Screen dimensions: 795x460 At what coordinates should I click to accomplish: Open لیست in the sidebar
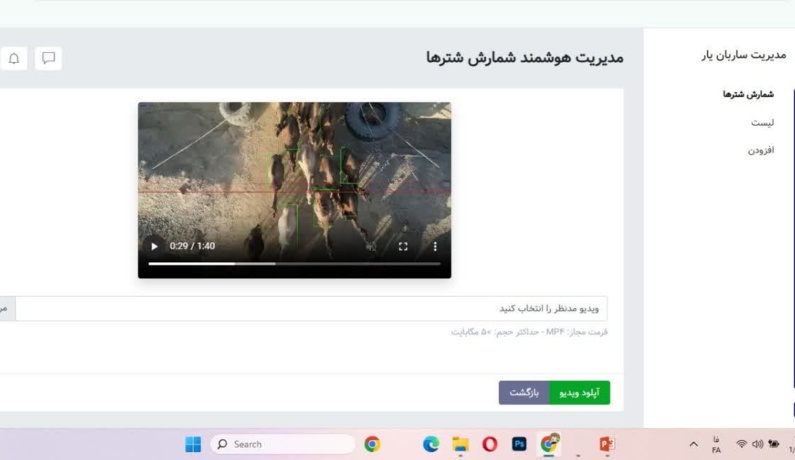(x=762, y=123)
